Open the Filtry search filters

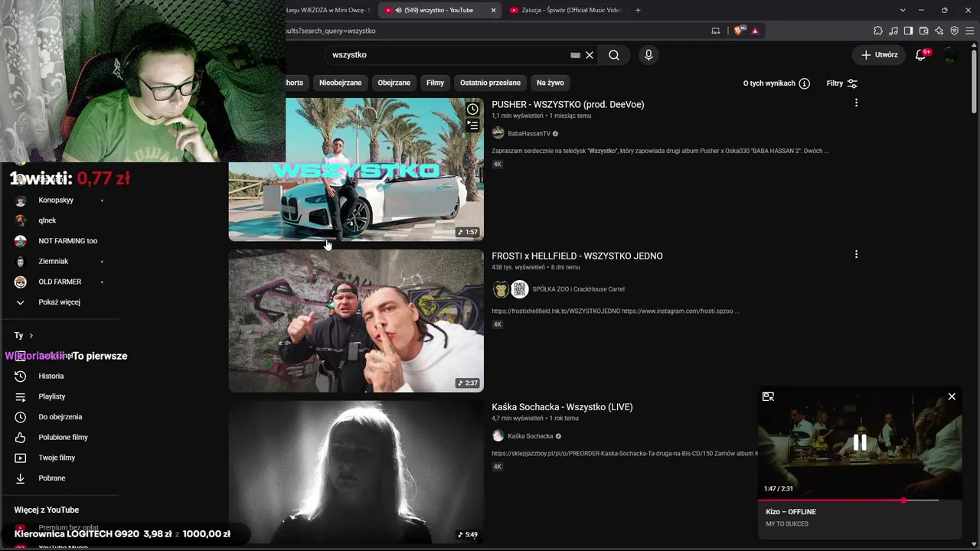click(842, 83)
